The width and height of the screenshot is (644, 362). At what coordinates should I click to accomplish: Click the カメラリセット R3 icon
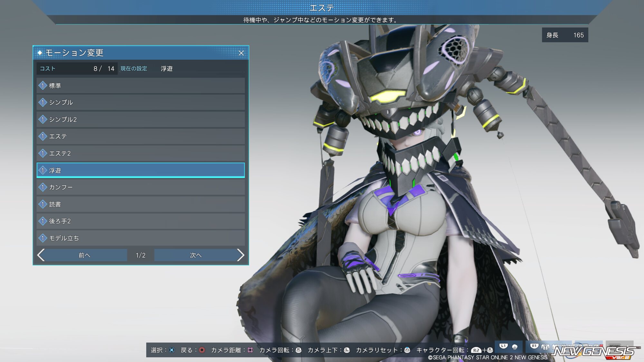[x=407, y=350]
